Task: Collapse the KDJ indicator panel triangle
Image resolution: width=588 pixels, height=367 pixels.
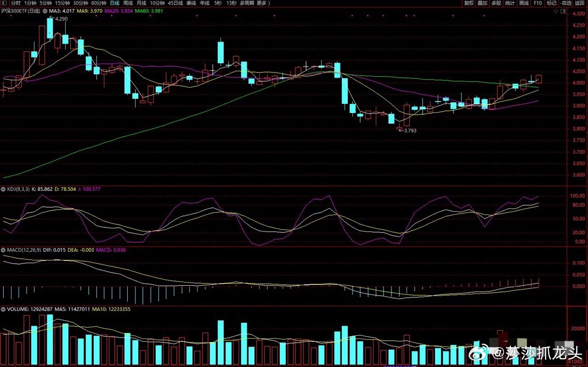Action: click(x=4, y=189)
